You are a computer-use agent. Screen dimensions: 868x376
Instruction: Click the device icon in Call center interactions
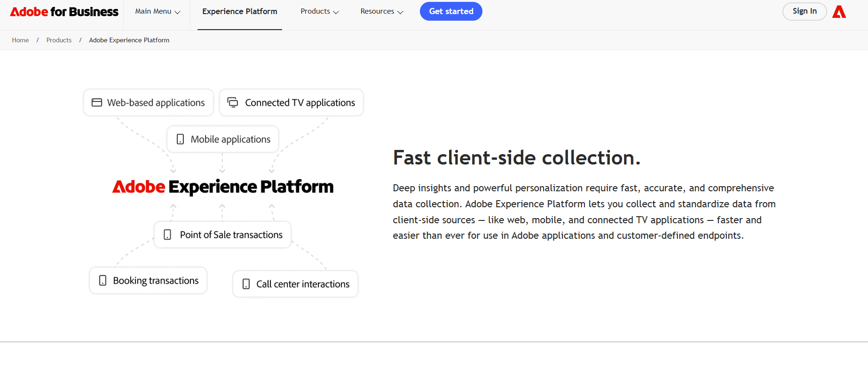(x=246, y=284)
